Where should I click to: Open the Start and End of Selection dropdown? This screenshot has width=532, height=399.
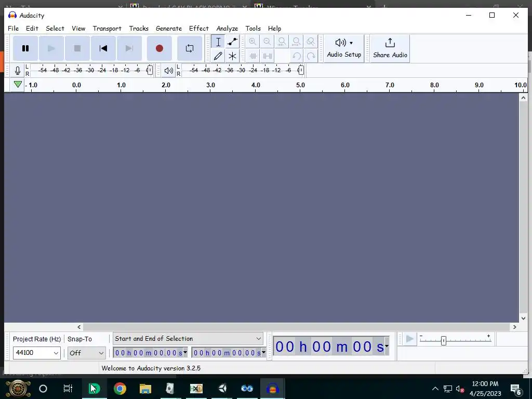[188, 339]
